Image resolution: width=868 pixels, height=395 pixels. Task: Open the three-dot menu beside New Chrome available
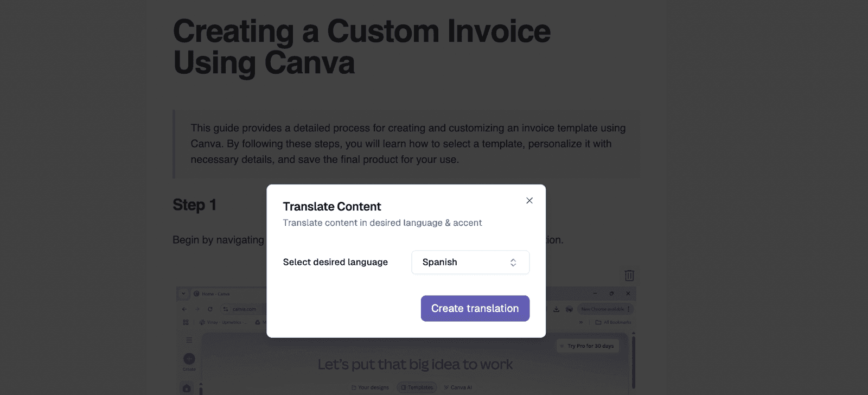click(628, 309)
